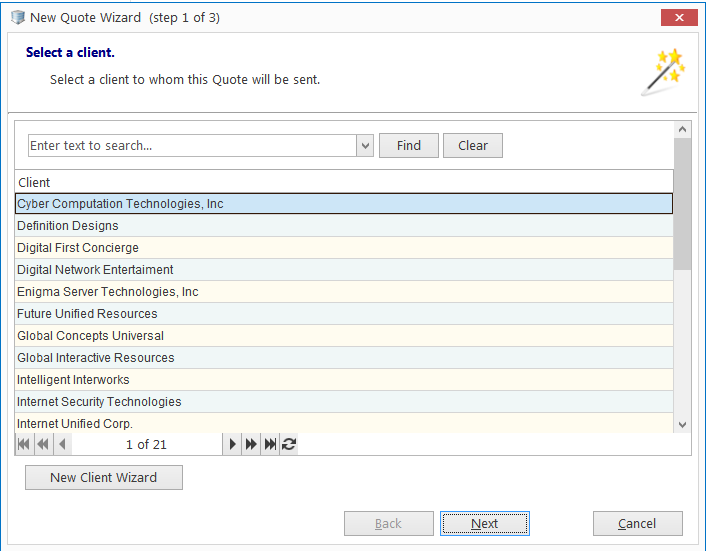Image resolution: width=706 pixels, height=551 pixels.
Task: Select Global Interactive Resources client
Action: (344, 358)
